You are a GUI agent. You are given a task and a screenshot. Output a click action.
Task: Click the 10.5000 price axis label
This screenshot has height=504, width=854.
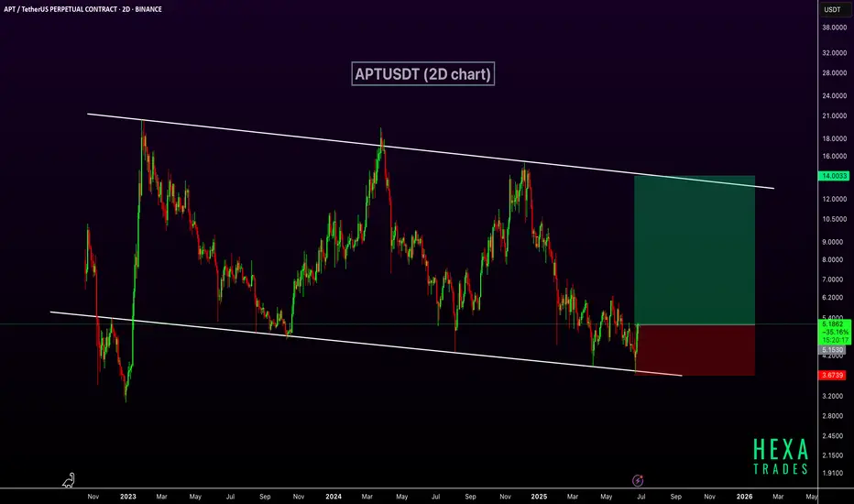(835, 220)
